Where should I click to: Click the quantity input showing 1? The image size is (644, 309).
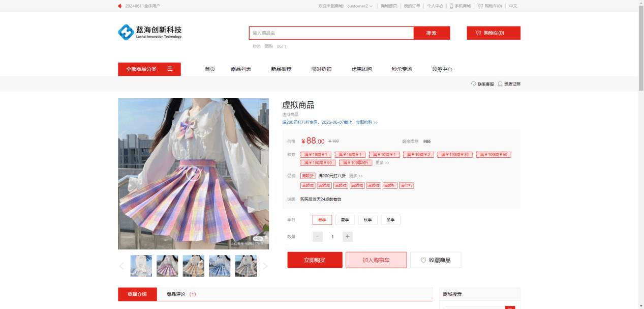tap(333, 237)
